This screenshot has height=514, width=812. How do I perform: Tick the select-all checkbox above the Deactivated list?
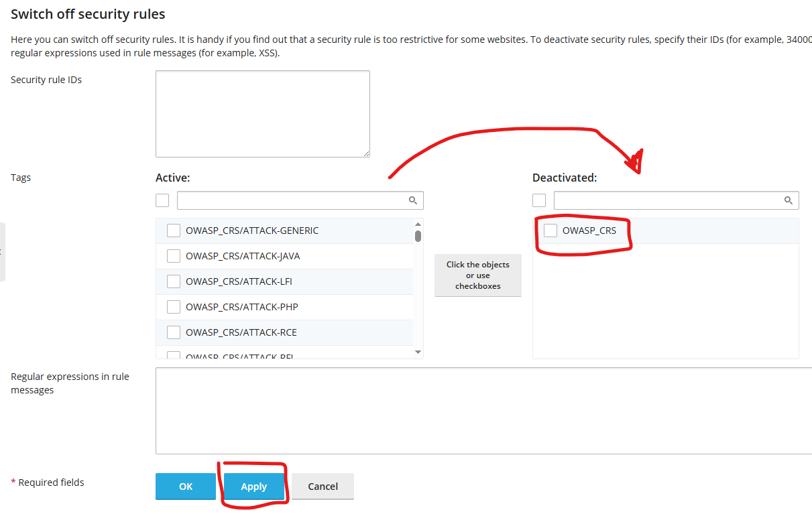pyautogui.click(x=539, y=200)
